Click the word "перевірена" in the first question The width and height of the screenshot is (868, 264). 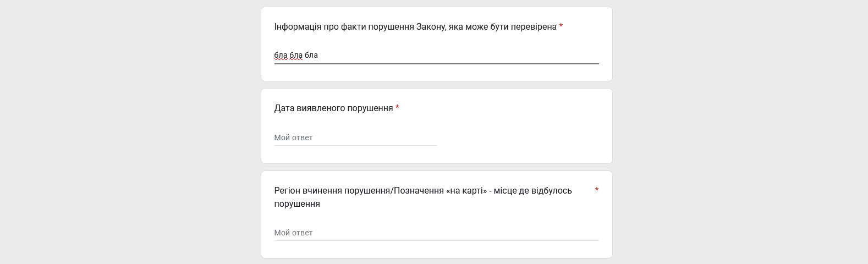[534, 27]
